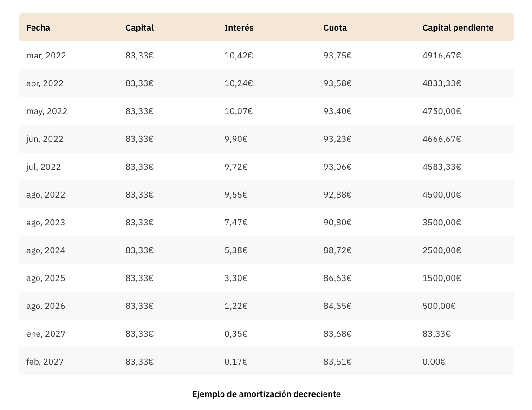Click the ene, 2027 date cell

(x=45, y=334)
